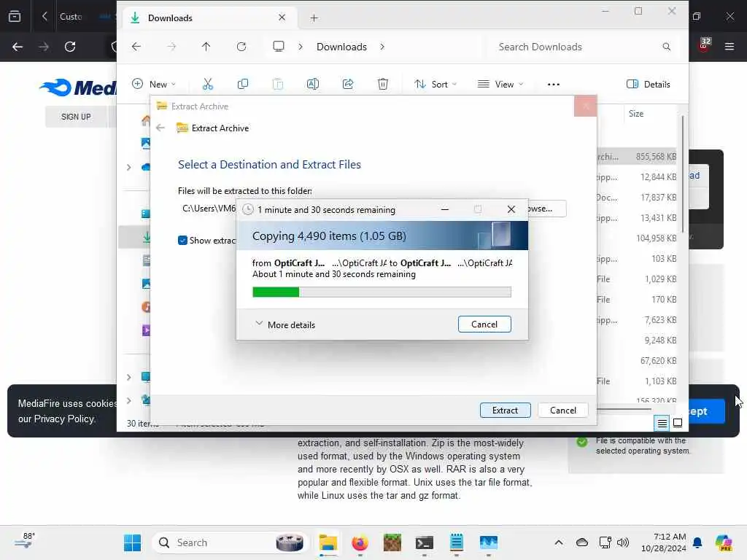Viewport: 747px width, 560px height.
Task: Add a new File Explorer tab
Action: [x=314, y=18]
